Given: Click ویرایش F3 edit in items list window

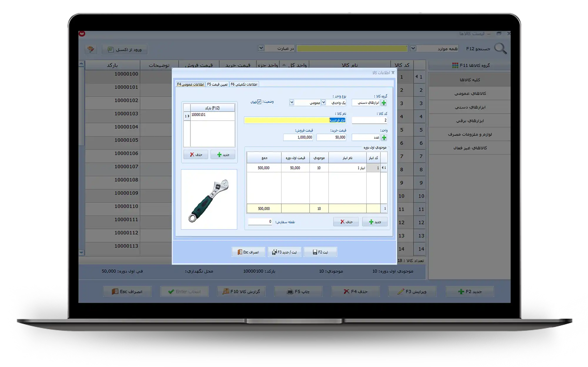Looking at the screenshot, I should click(x=412, y=291).
